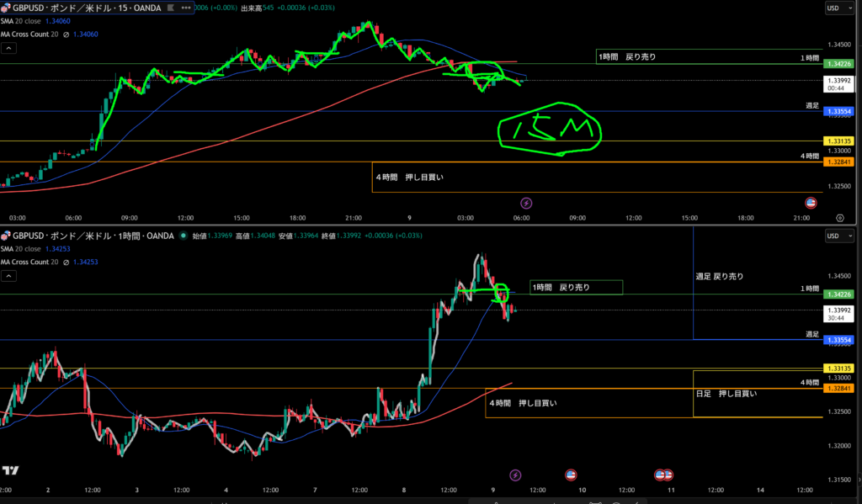862x504 pixels.
Task: Select the SMA 20 close indicator in upper legend
Action: pos(22,23)
